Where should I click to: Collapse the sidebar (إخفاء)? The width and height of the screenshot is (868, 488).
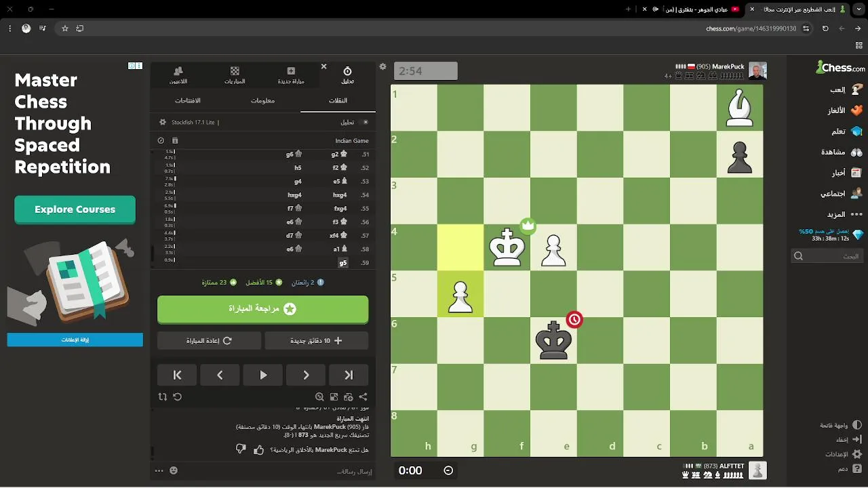(849, 439)
